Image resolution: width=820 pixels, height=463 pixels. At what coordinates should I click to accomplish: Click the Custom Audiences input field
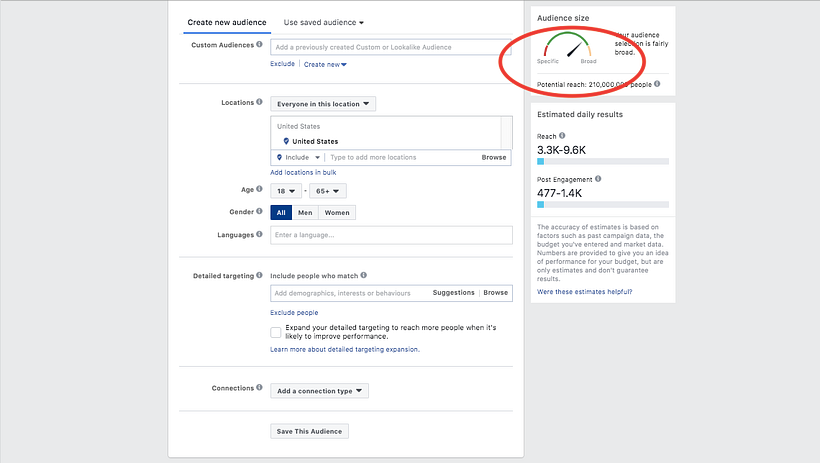[391, 47]
